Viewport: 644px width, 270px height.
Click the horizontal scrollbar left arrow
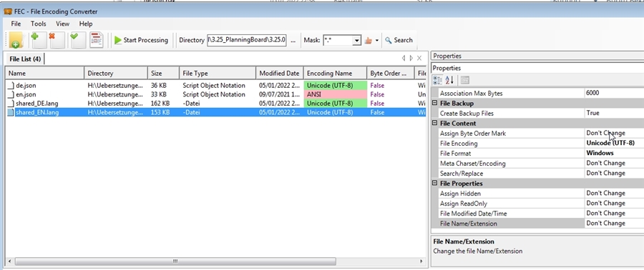pos(10,261)
